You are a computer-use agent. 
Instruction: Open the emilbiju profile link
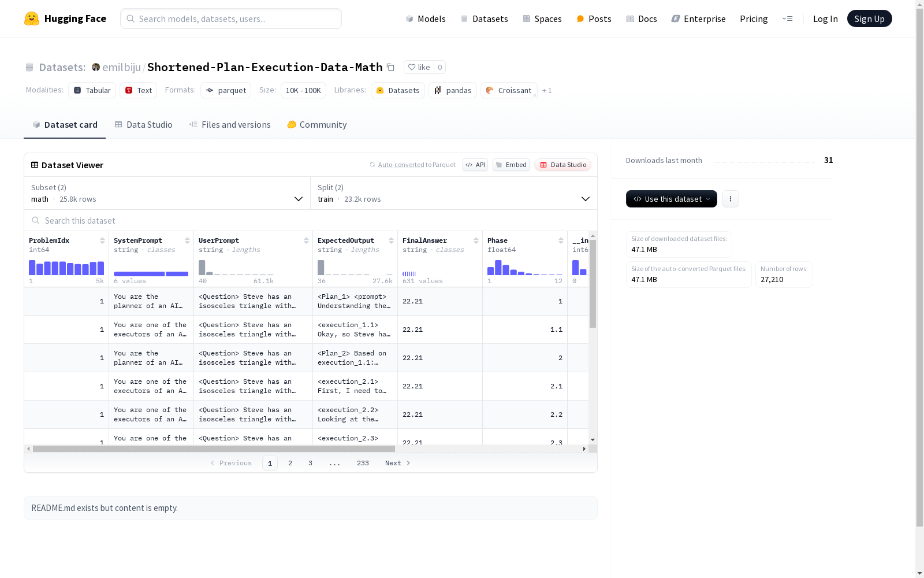[121, 67]
